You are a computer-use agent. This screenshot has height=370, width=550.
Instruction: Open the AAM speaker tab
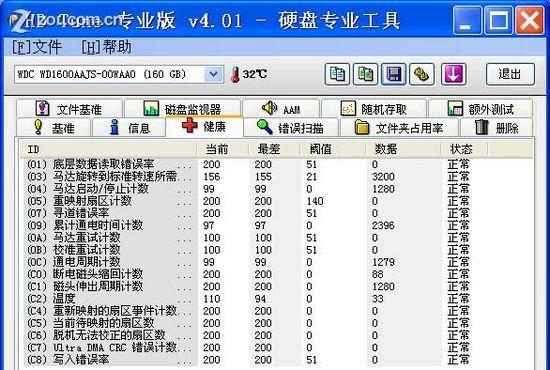281,109
